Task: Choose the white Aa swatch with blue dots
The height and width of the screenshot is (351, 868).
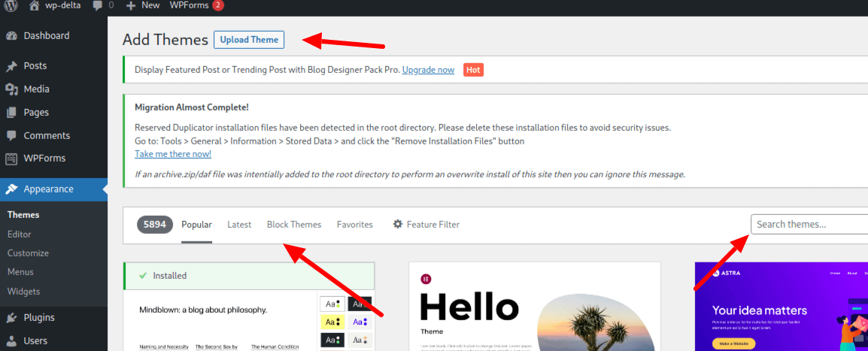Action: pos(360,321)
